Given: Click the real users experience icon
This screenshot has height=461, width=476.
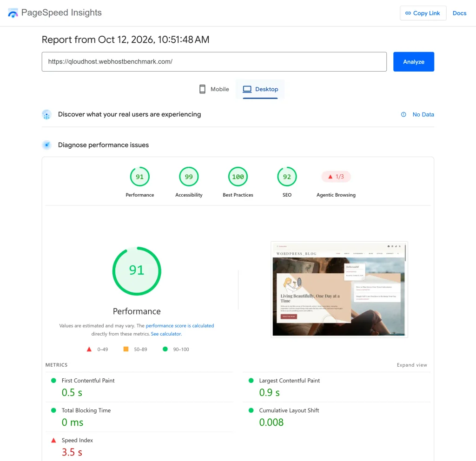Looking at the screenshot, I should click(46, 114).
